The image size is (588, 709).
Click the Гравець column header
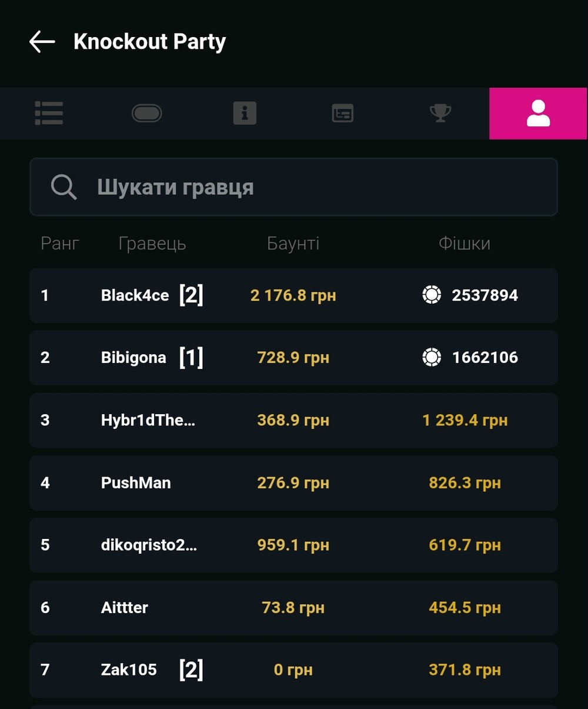point(152,243)
